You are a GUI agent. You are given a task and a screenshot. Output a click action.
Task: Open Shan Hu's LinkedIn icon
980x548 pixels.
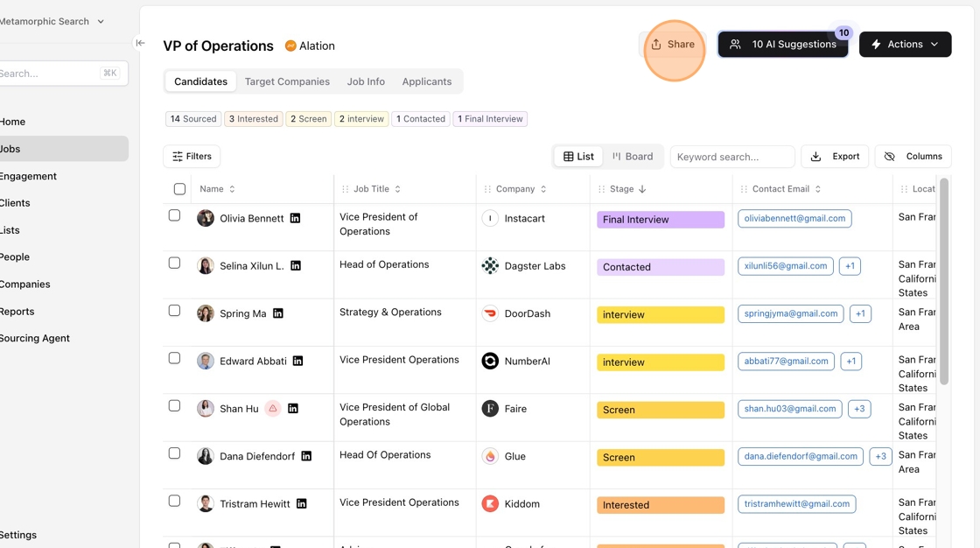pyautogui.click(x=292, y=409)
